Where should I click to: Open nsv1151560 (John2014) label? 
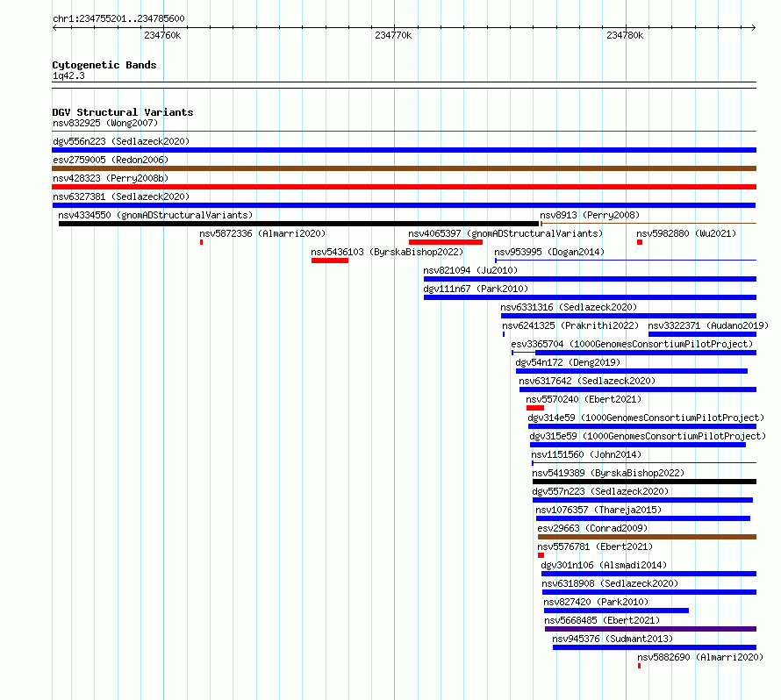point(586,454)
